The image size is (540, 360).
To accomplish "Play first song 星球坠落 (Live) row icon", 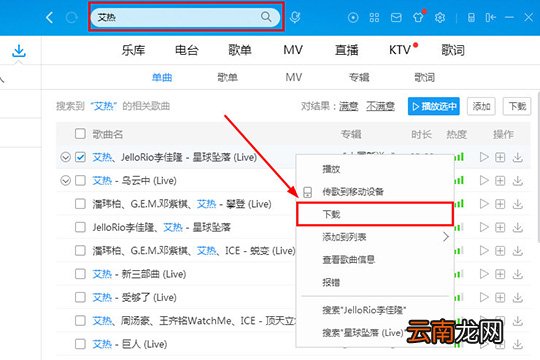I will tap(484, 157).
